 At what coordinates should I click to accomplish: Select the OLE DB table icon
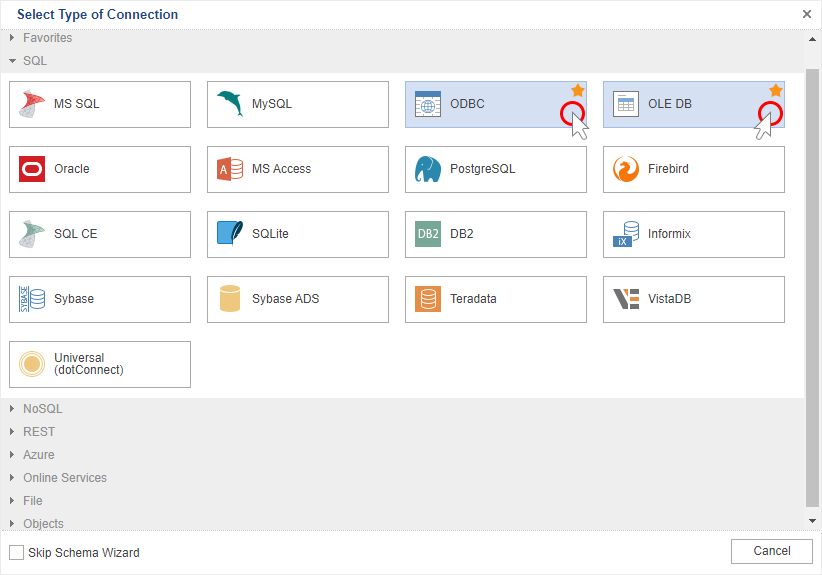click(x=626, y=104)
